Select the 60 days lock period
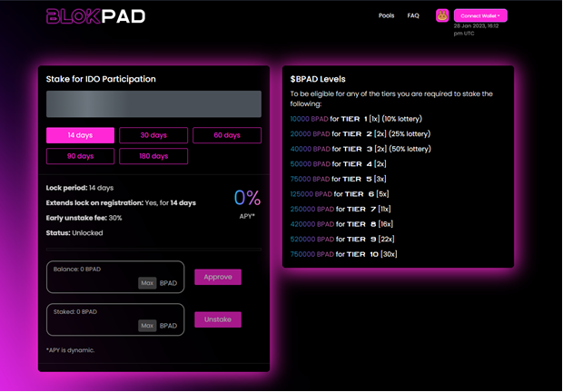The image size is (563, 392). 227,135
